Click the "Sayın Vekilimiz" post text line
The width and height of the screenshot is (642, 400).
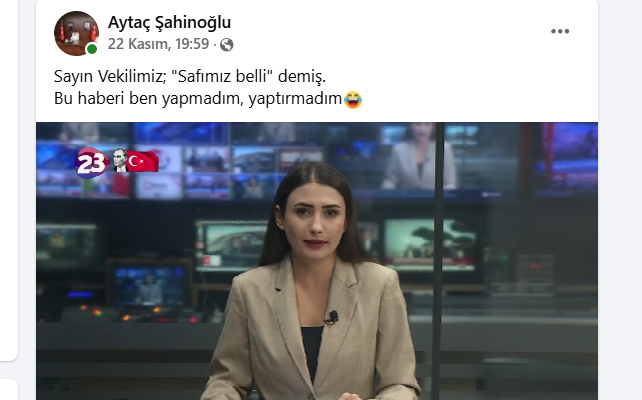point(190,77)
